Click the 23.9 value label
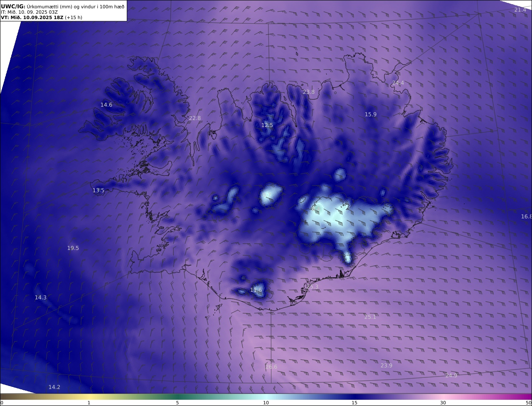Viewport: 532px width, 406px height. [386, 366]
